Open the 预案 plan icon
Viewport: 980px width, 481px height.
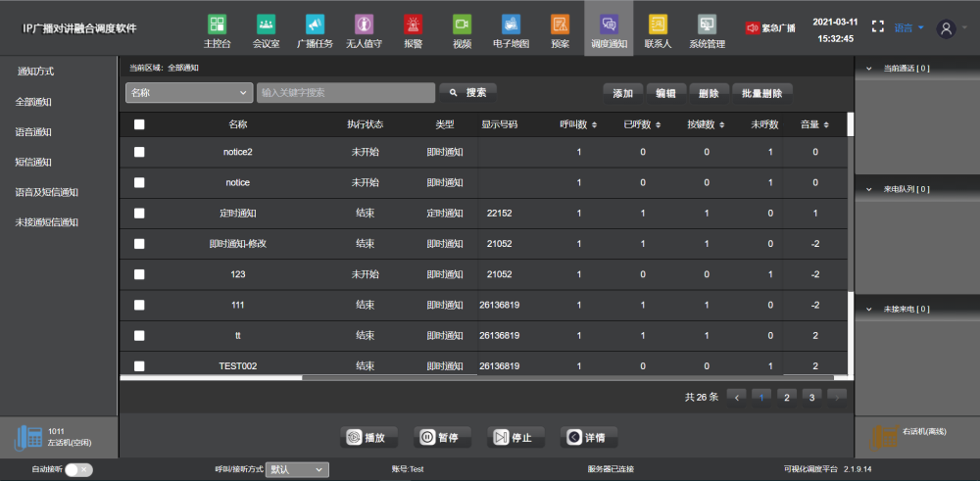(x=560, y=24)
